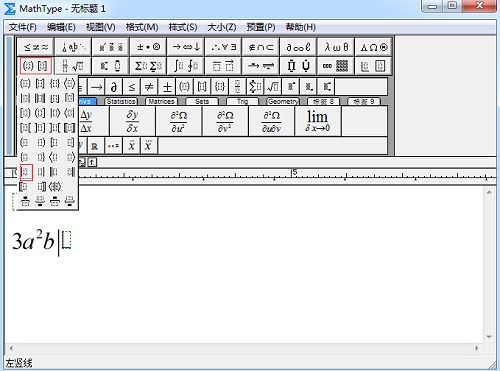This screenshot has height=371, width=500.
Task: Insert the ∂²Ω/∂u² expression
Action: pyautogui.click(x=179, y=121)
